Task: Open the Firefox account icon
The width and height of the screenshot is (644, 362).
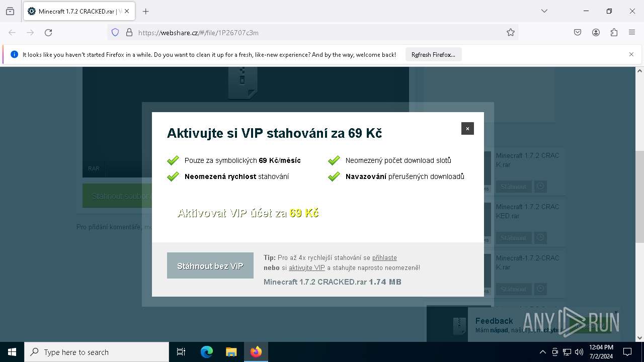Action: 596,33
